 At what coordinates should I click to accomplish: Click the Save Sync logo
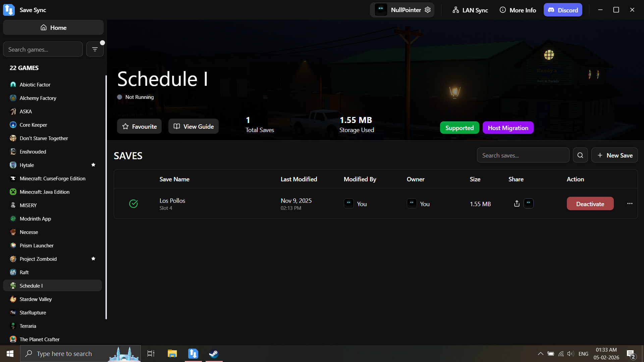tap(8, 10)
